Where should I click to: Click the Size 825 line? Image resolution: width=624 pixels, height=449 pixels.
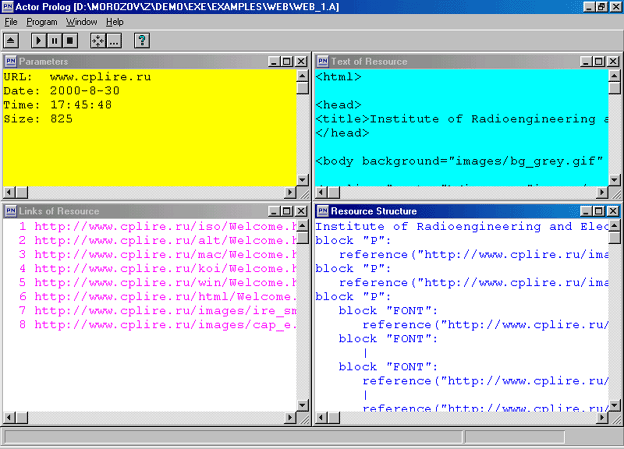point(38,119)
